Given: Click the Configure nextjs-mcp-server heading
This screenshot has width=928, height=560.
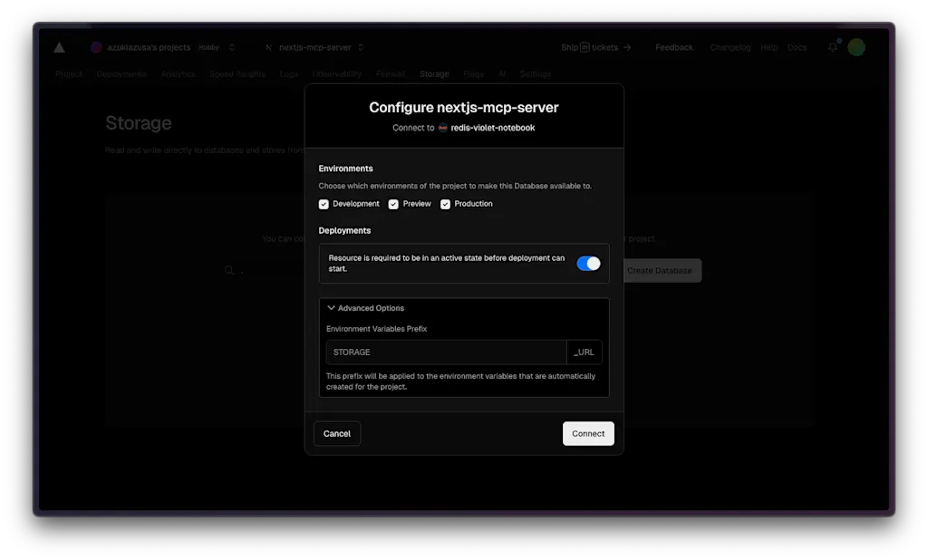Looking at the screenshot, I should click(464, 108).
